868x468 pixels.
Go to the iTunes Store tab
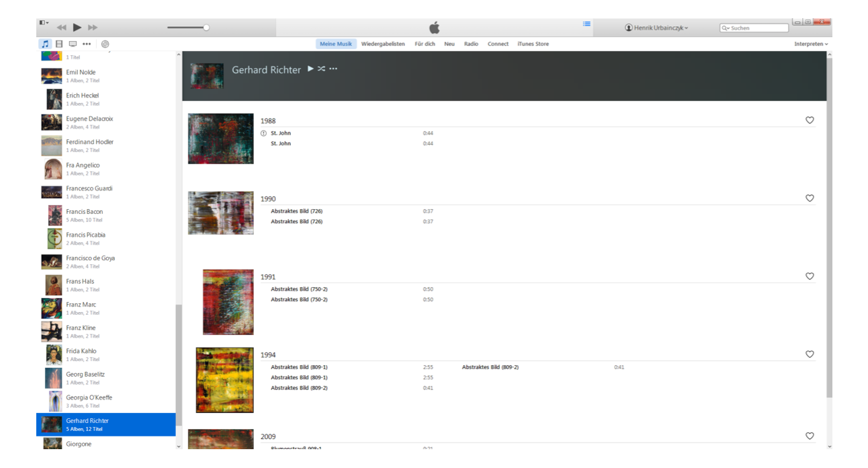click(533, 44)
